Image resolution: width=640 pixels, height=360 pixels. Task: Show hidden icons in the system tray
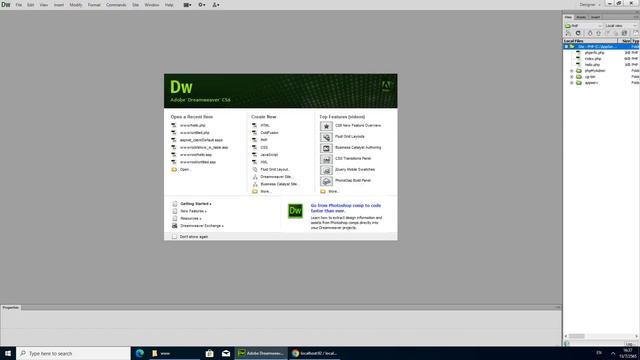[613, 353]
